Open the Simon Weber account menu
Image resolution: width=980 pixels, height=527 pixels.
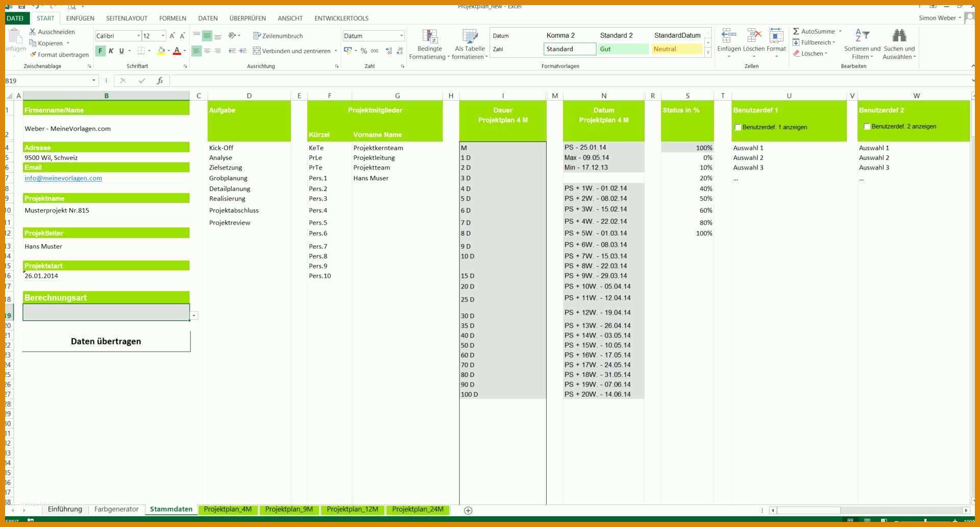pos(940,18)
